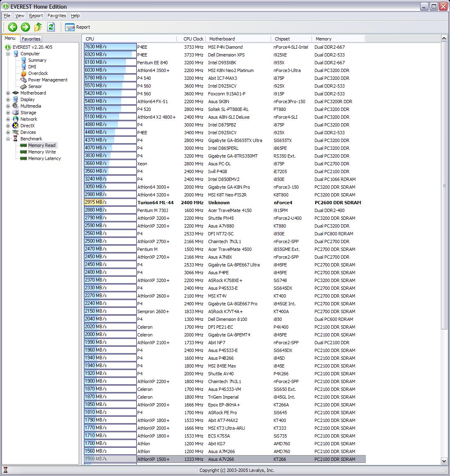Go back with the green left arrow
Viewport: 450px width, 476px height.
12,27
